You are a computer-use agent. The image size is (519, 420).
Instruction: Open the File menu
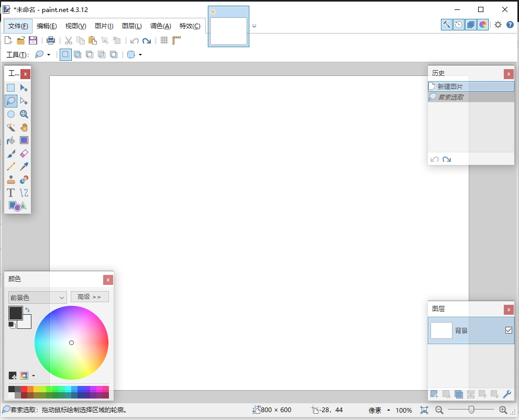tap(18, 26)
